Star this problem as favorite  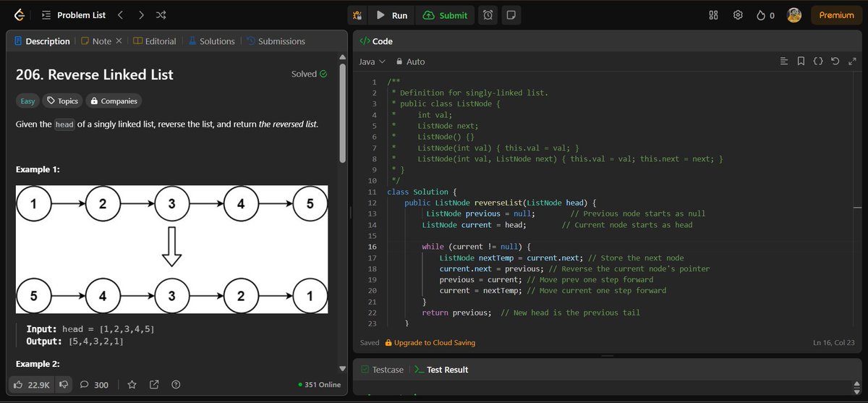pos(132,385)
